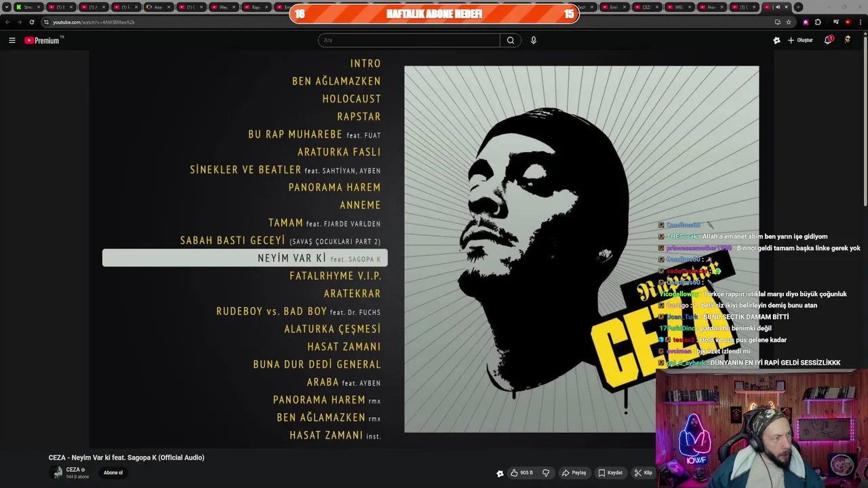Switch to the CEZA browser tab

[646, 7]
